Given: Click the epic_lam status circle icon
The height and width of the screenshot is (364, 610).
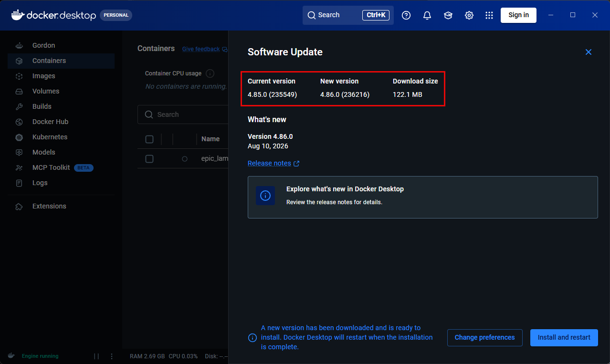Looking at the screenshot, I should [x=185, y=159].
